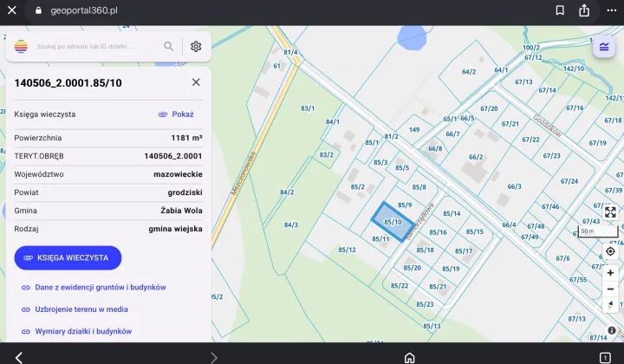Viewport: 624px width, 364px height.
Task: Open the browser tabs counter
Action: pyautogui.click(x=605, y=358)
